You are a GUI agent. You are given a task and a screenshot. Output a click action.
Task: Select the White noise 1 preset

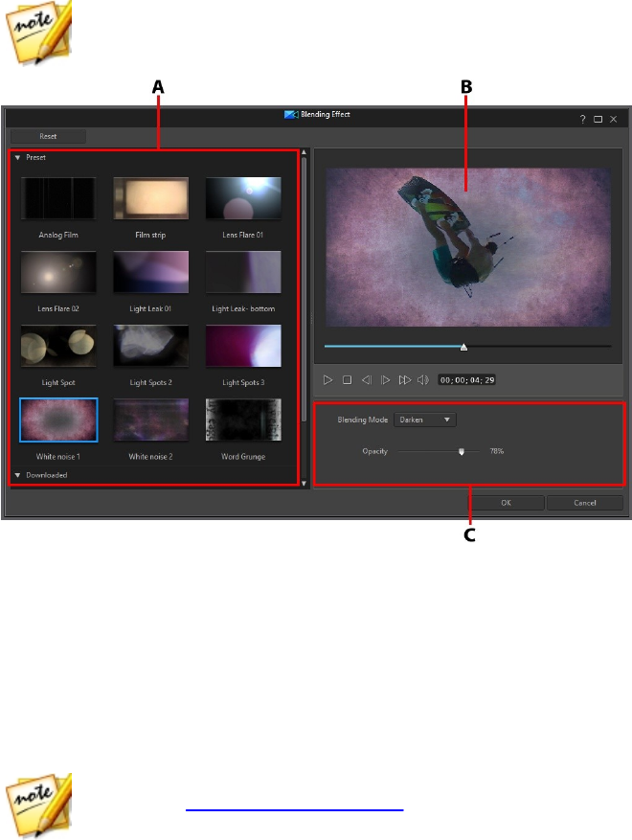coord(58,420)
